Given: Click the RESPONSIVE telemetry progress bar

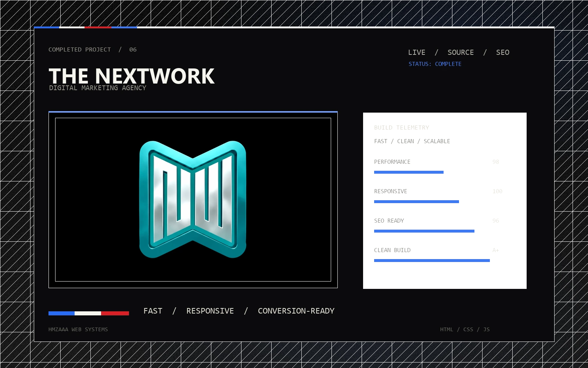Looking at the screenshot, I should point(416,202).
